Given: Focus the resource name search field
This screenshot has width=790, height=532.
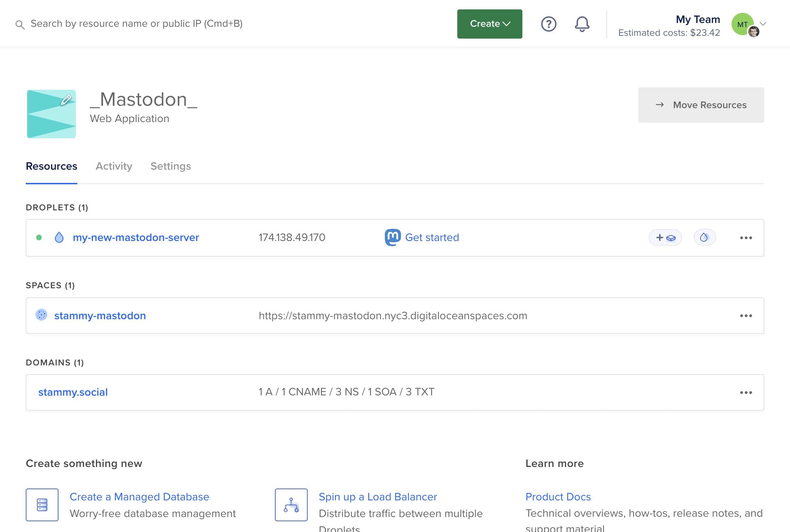Looking at the screenshot, I should click(x=136, y=24).
